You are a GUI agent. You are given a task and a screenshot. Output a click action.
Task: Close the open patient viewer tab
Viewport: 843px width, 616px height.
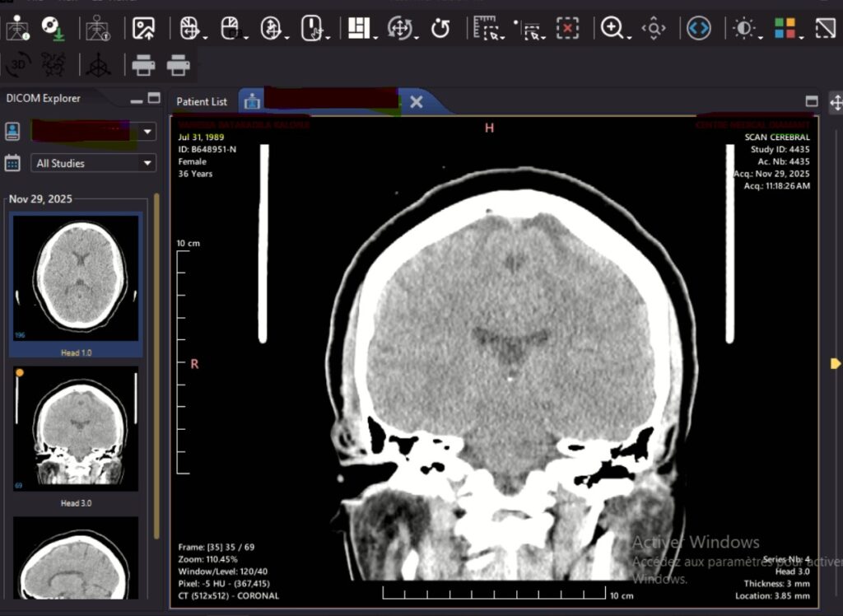tap(417, 101)
